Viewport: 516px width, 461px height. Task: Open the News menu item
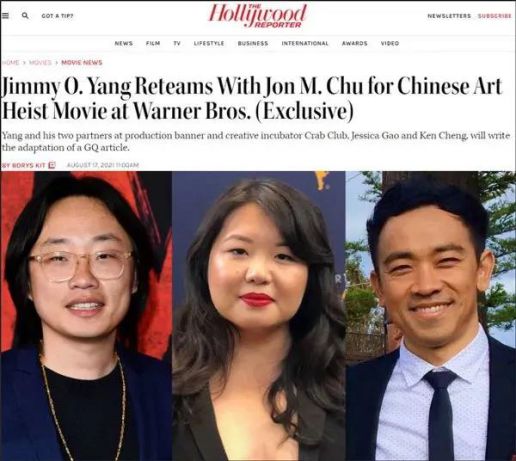pos(124,43)
